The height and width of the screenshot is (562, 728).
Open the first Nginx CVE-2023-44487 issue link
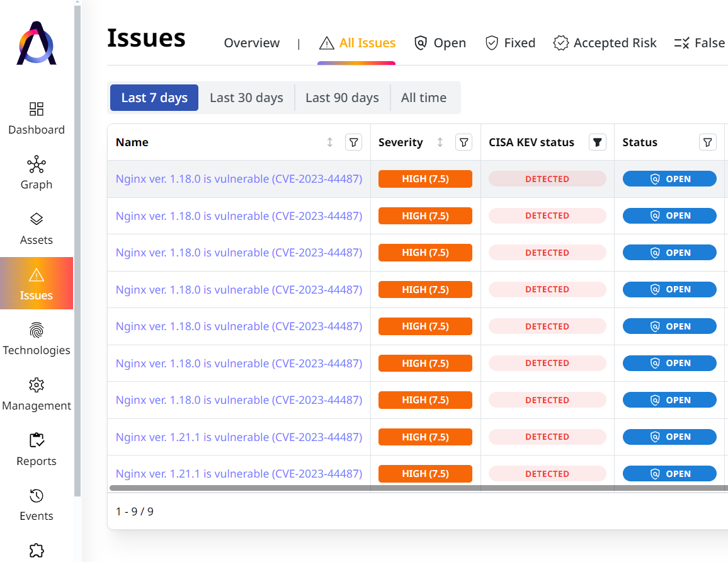(239, 179)
